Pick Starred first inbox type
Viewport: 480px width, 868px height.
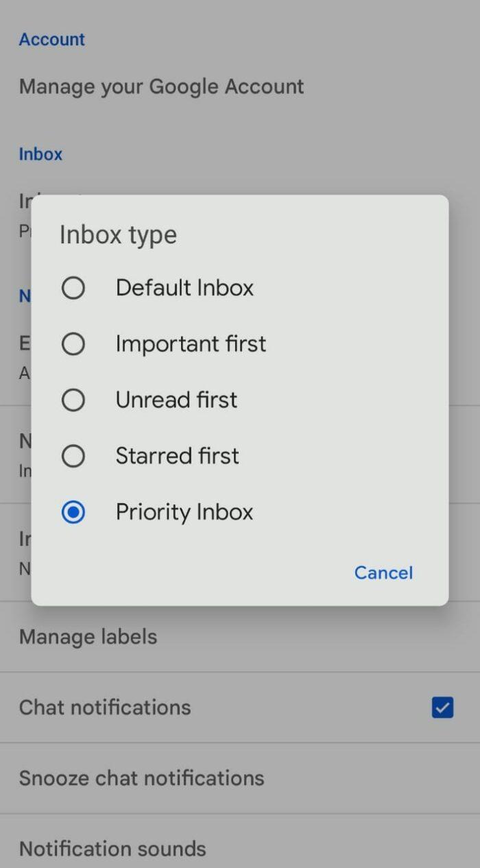coord(73,456)
